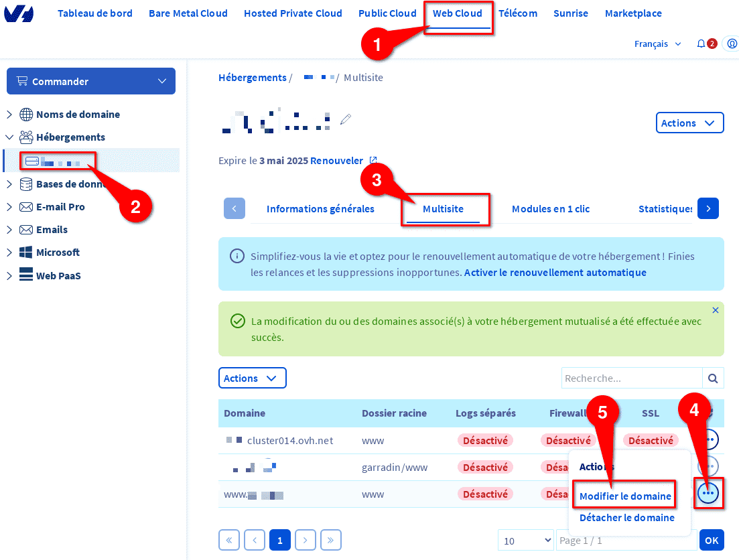The width and height of the screenshot is (739, 560).
Task: Switch to Informations générales tab
Action: click(x=320, y=209)
